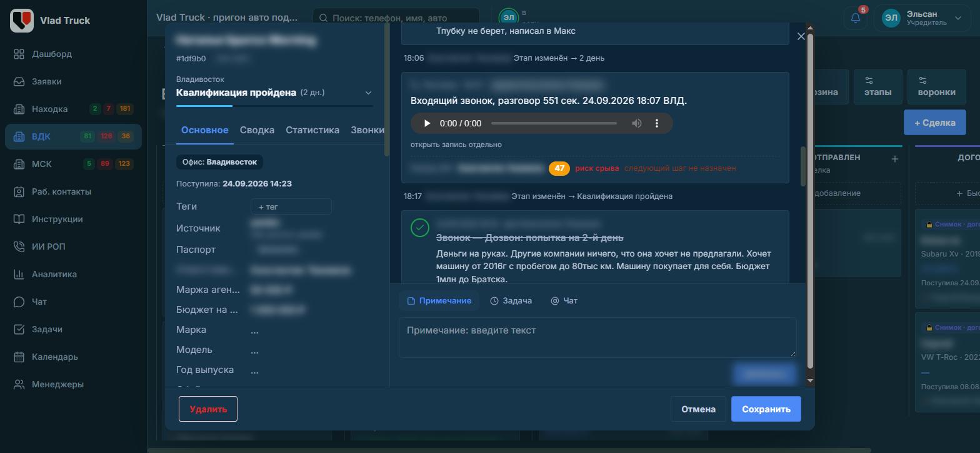The image size is (980, 453).
Task: Open the этапы filter button
Action: [x=877, y=86]
